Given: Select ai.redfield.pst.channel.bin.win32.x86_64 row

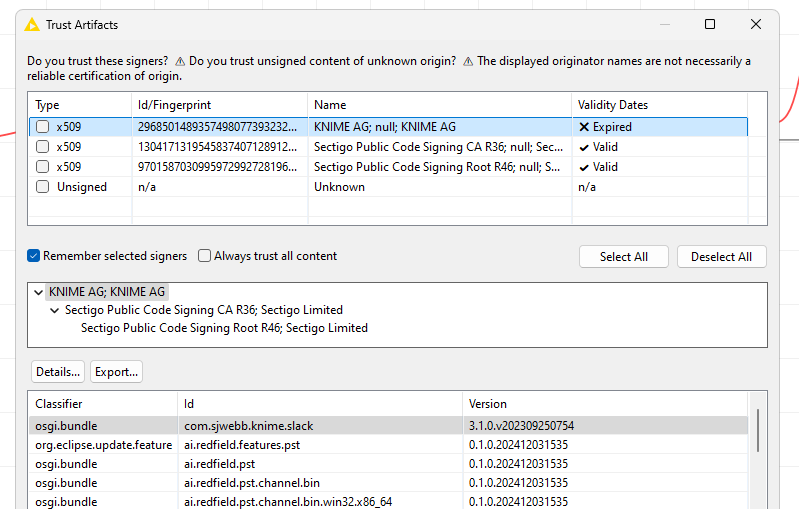Looking at the screenshot, I should point(388,502).
